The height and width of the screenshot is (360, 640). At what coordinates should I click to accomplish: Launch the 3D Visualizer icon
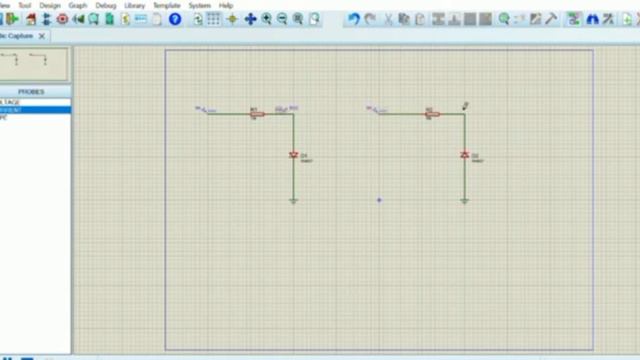(x=78, y=19)
